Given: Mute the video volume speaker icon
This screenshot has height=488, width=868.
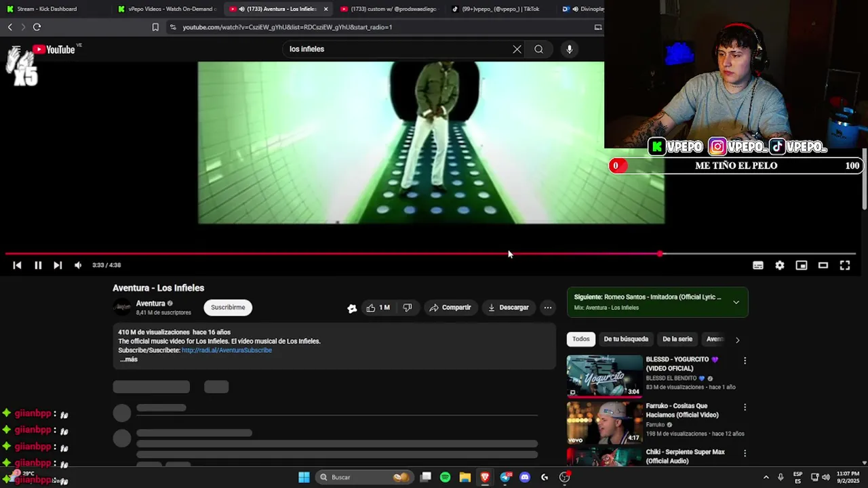Looking at the screenshot, I should [x=78, y=266].
